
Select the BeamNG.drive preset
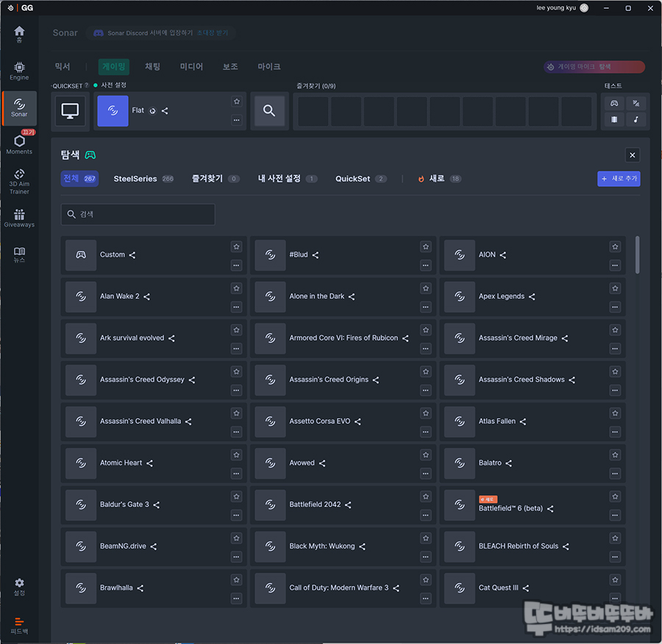[154, 546]
